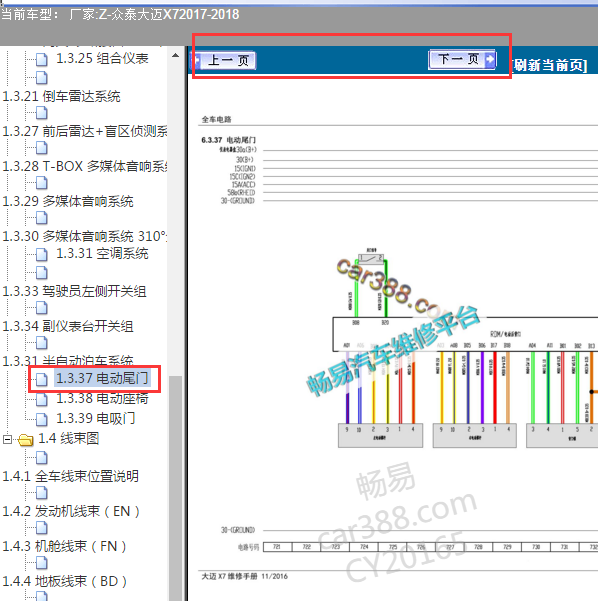Click page icon above 1.3.30 多媒体音响系统 310°
Viewport: 598px width, 601px height.
coord(42,218)
